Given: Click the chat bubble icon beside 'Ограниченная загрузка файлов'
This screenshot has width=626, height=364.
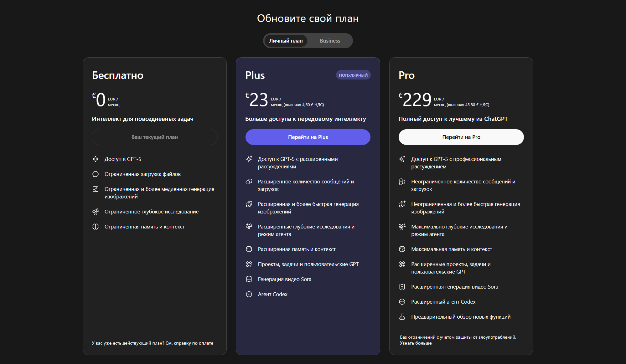Looking at the screenshot, I should pos(96,174).
